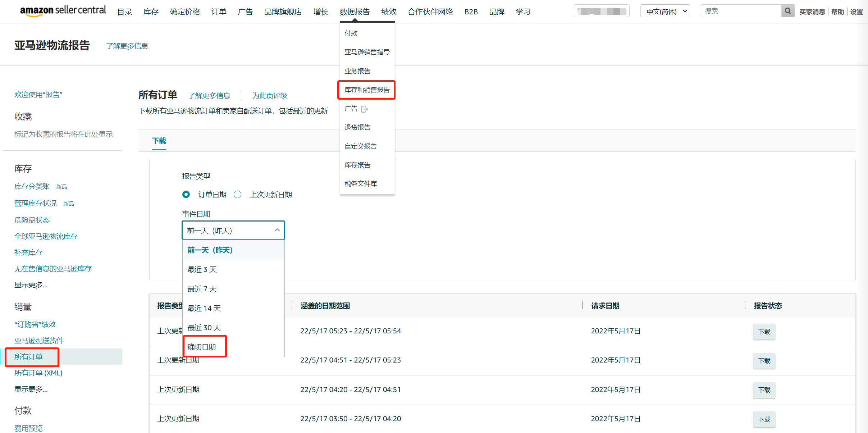Click the external link icon beside 广告

coord(365,109)
